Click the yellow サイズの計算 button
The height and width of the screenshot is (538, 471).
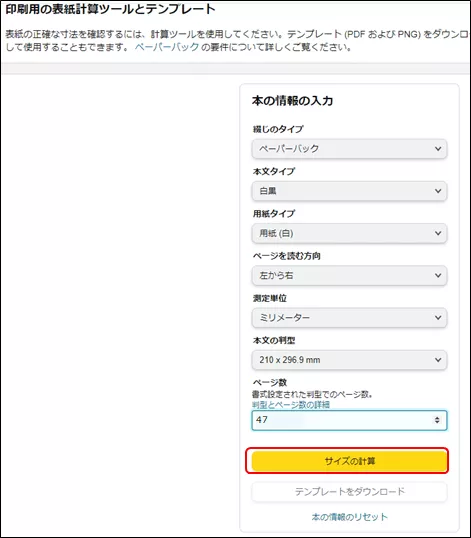[x=349, y=461]
